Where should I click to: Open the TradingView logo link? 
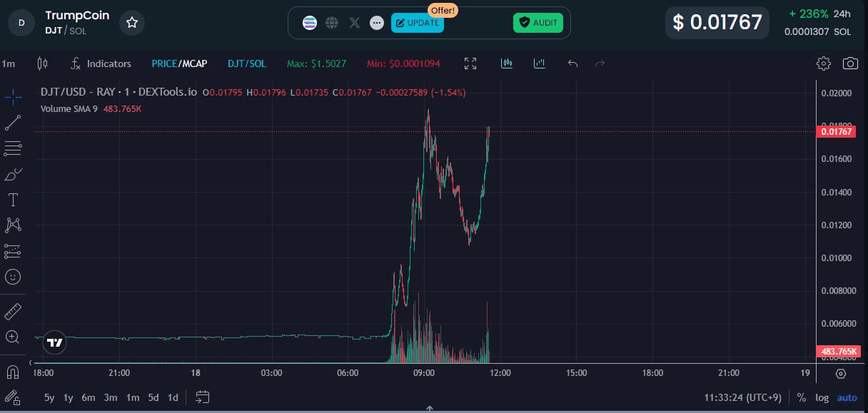point(55,342)
